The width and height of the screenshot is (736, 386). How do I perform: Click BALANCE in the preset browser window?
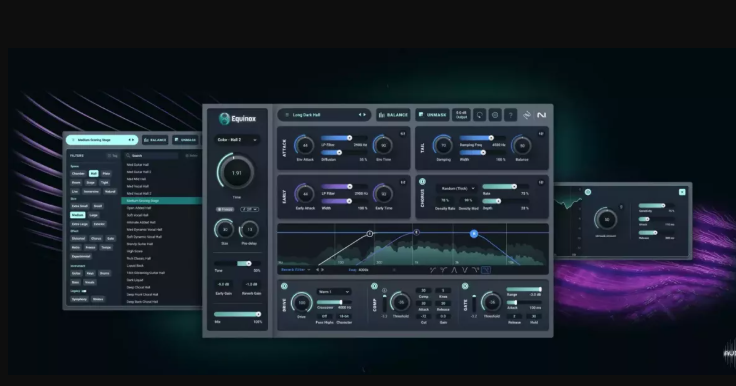[155, 140]
